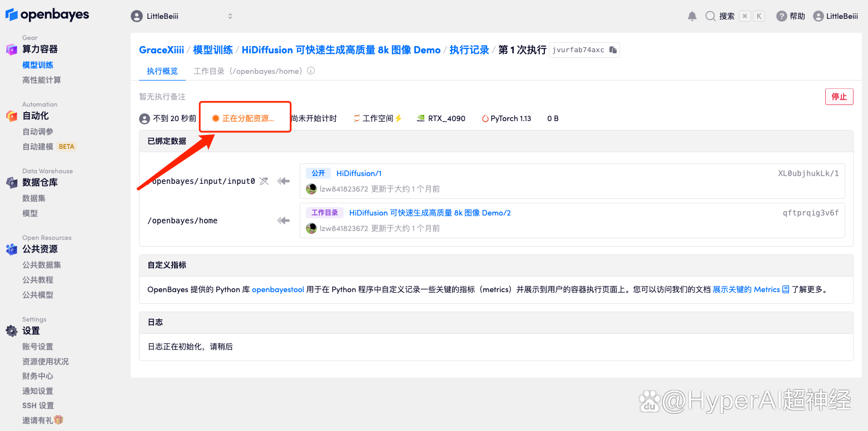Open the LittleBeiii user menu top right
This screenshot has height=431, width=868.
point(835,16)
